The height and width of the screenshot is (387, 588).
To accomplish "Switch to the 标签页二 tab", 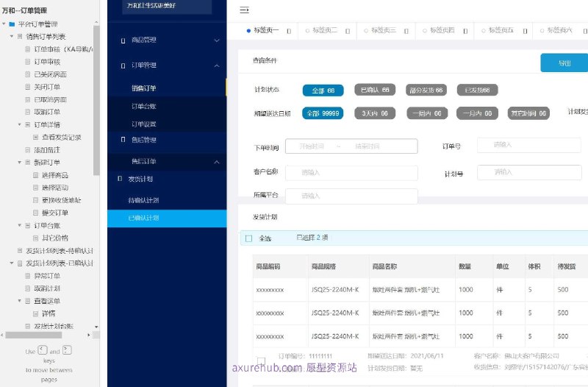I will [x=325, y=30].
